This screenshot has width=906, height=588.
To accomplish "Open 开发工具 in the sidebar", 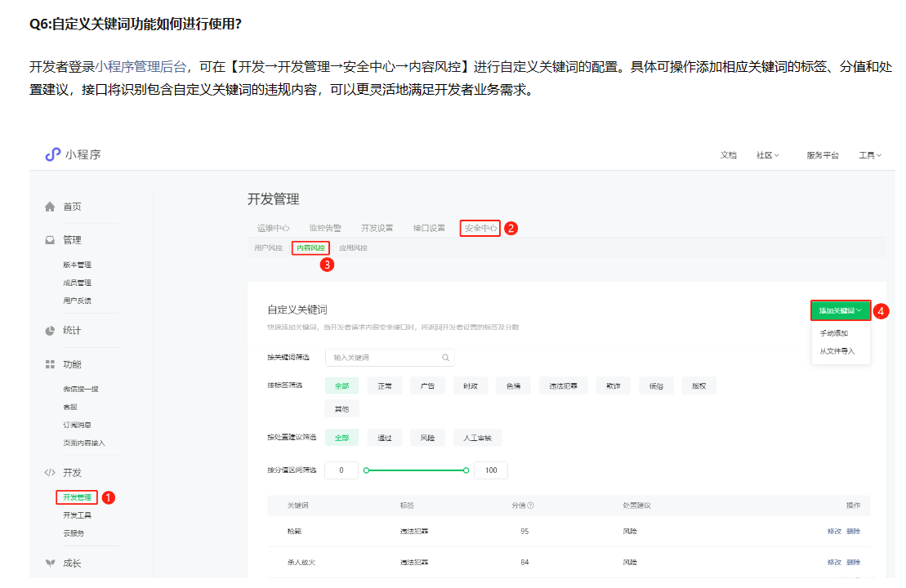I will tap(77, 515).
